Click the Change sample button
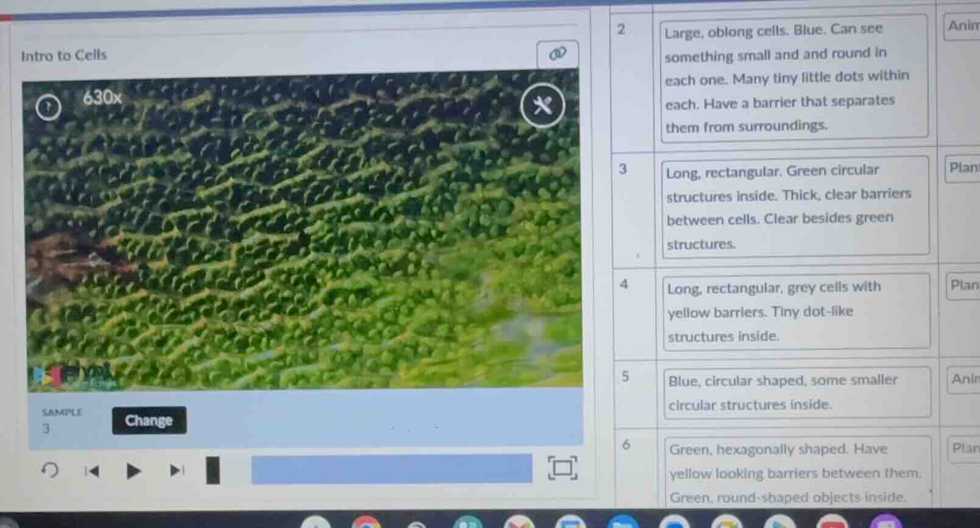Screen dimensions: 980x528 [149, 420]
